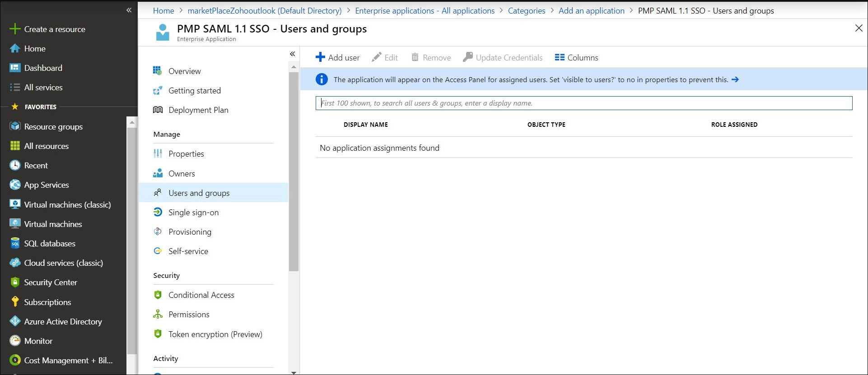Open the Azure Active Directory icon in sidebar
The image size is (868, 375).
tap(15, 321)
